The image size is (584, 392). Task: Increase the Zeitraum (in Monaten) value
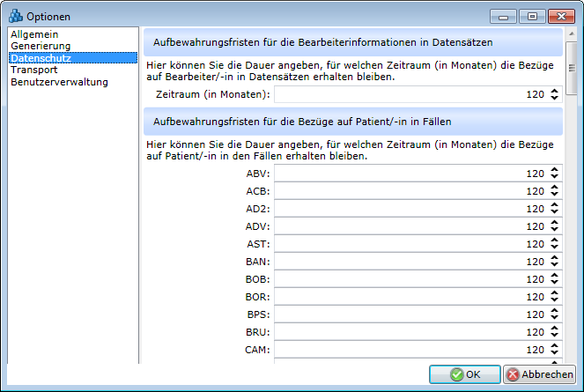[554, 91]
